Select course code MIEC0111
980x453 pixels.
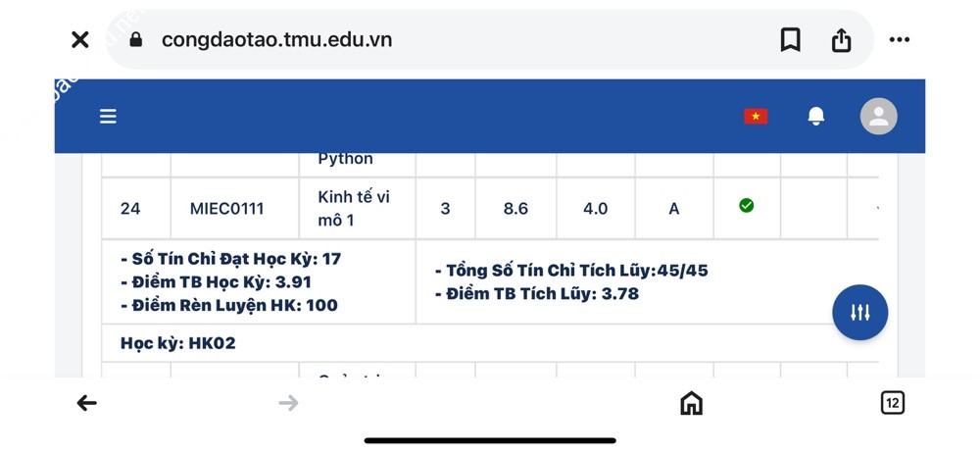tap(227, 209)
